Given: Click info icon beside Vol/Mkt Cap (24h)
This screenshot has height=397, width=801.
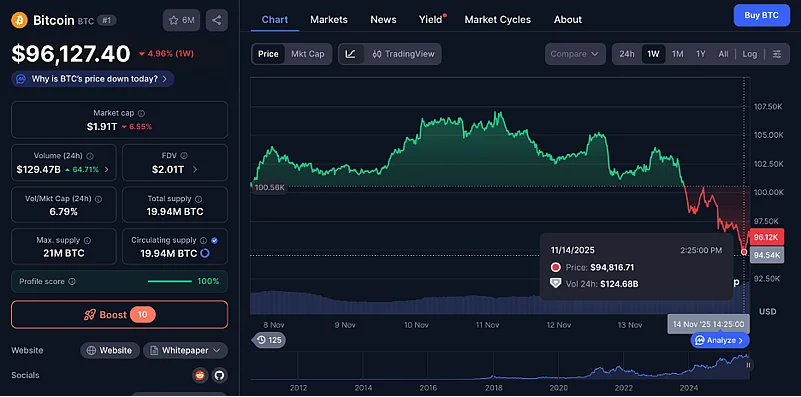Looking at the screenshot, I should (x=98, y=199).
